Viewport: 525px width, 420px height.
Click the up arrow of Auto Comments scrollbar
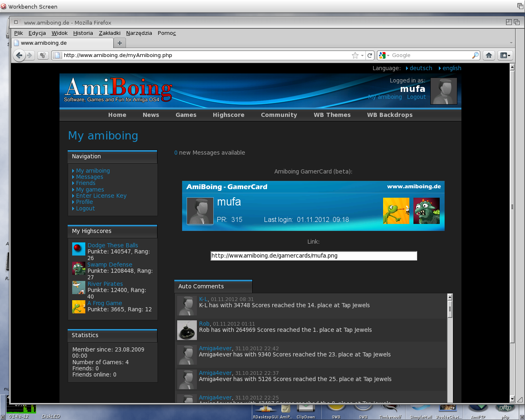(450, 297)
